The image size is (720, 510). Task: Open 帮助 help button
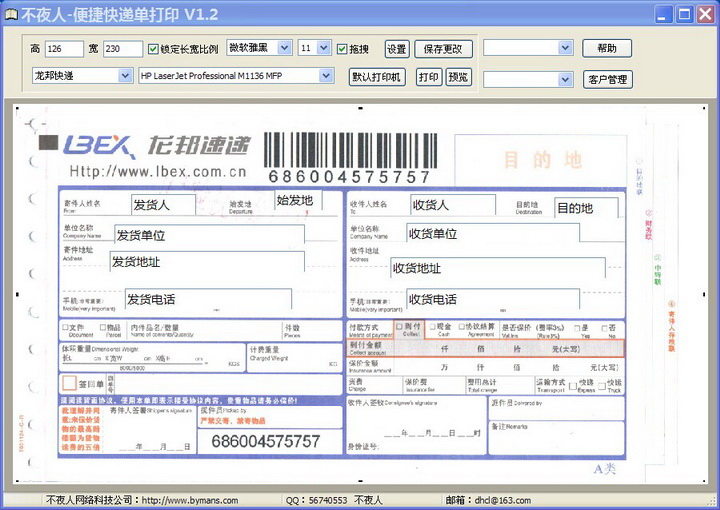607,48
